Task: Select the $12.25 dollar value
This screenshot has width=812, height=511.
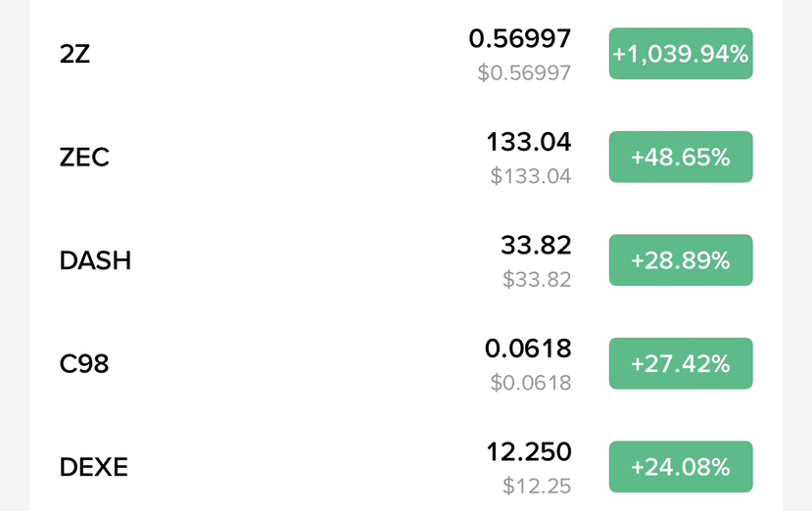Action: (x=537, y=487)
